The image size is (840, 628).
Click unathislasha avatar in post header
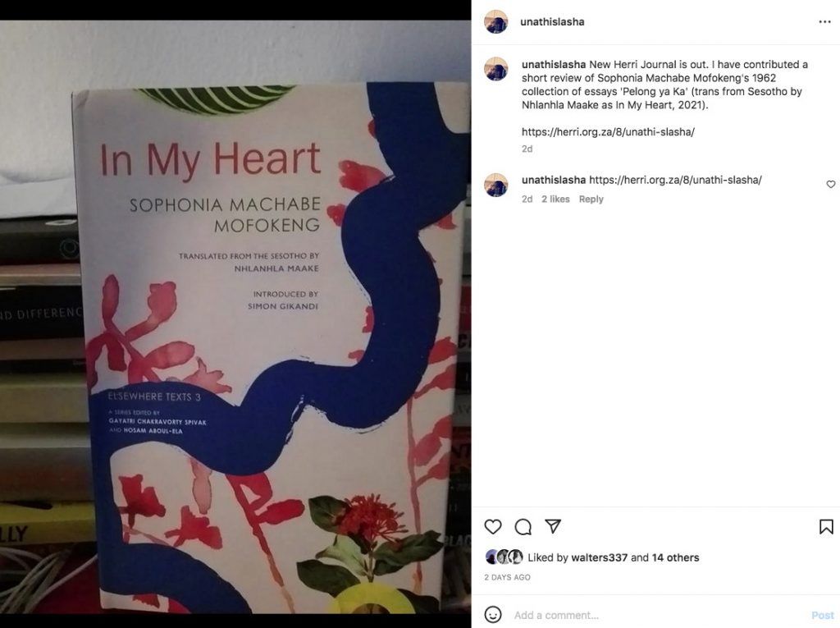tap(495, 22)
